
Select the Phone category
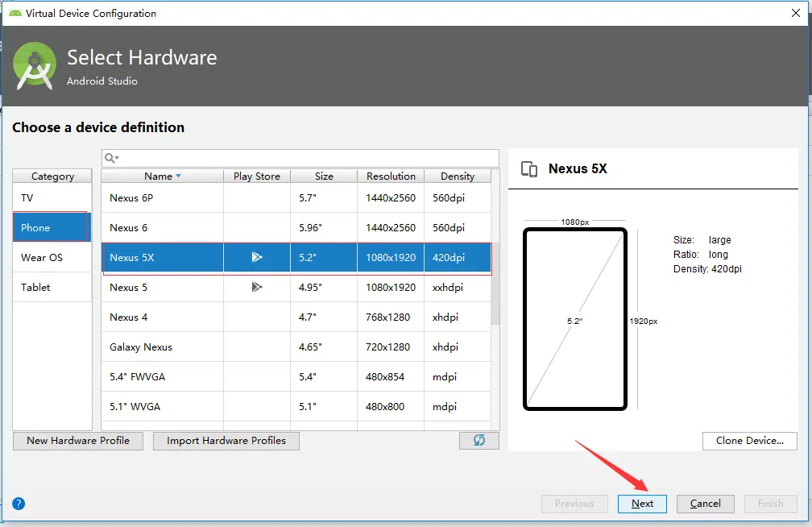pos(52,227)
